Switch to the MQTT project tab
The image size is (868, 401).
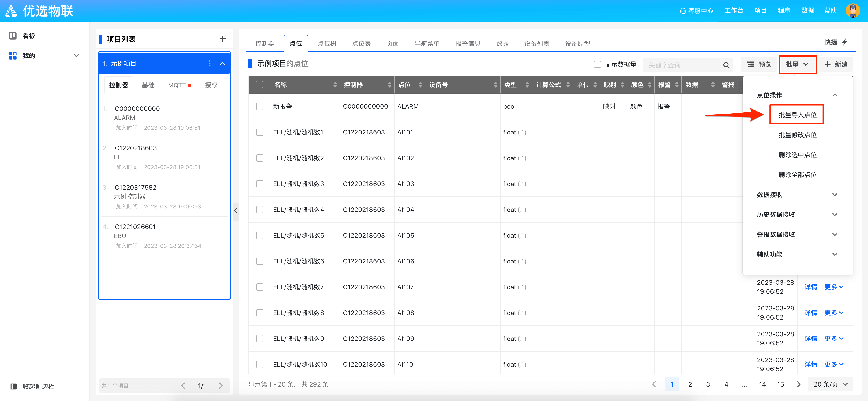[x=180, y=85]
